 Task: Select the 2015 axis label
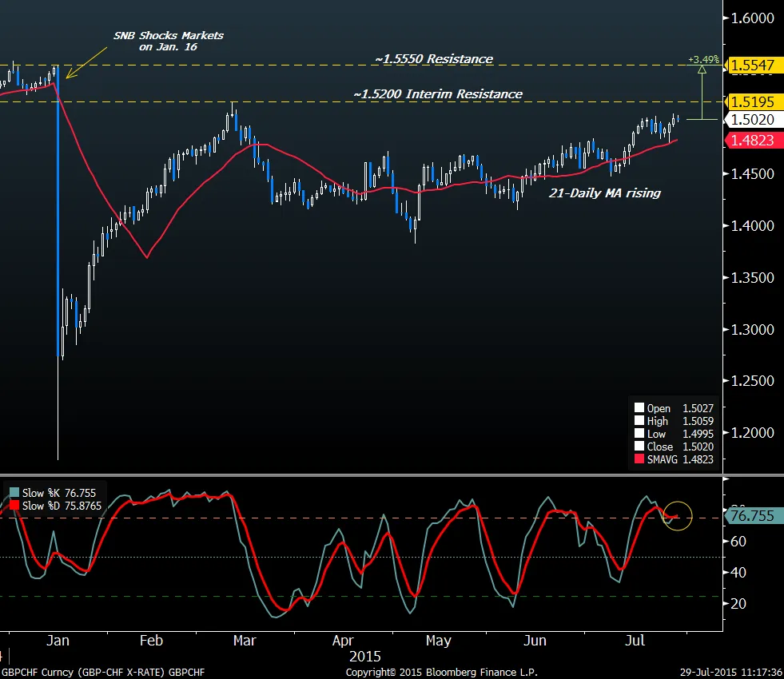pyautogui.click(x=364, y=657)
